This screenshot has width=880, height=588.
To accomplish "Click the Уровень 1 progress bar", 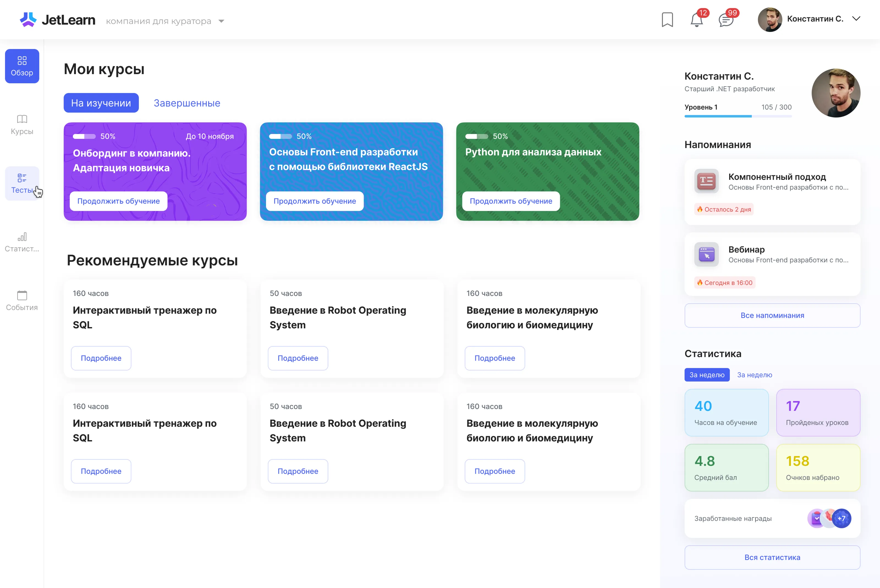I will [738, 116].
